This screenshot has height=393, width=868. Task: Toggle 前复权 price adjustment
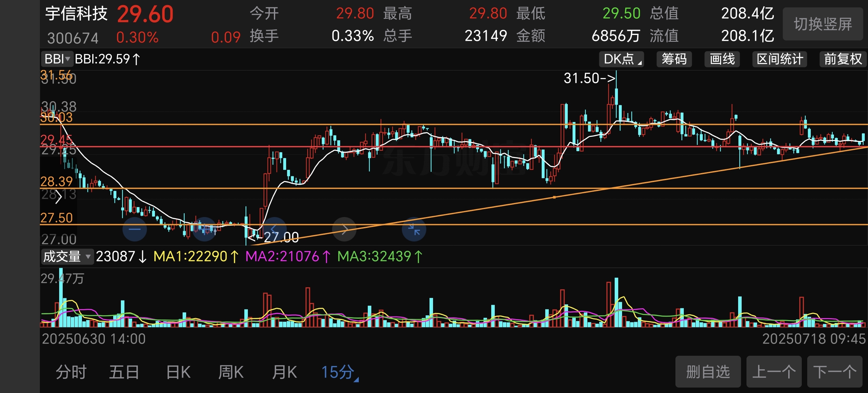(843, 59)
